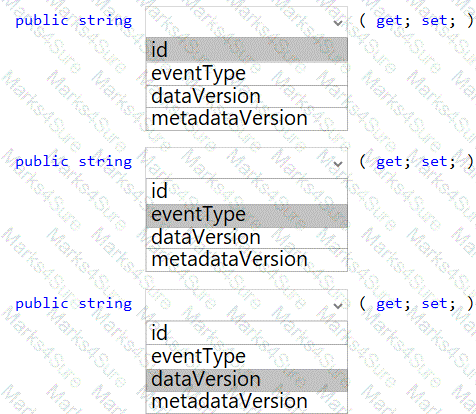
Task: Click the third empty combo box field
Action: (x=247, y=305)
